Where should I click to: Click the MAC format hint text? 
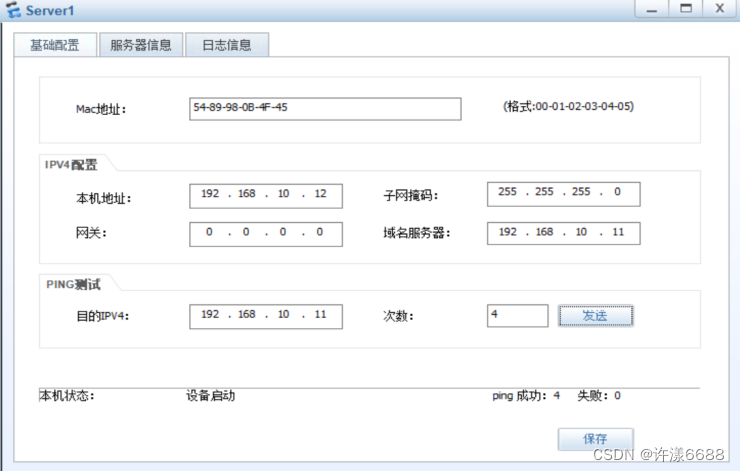pyautogui.click(x=569, y=107)
